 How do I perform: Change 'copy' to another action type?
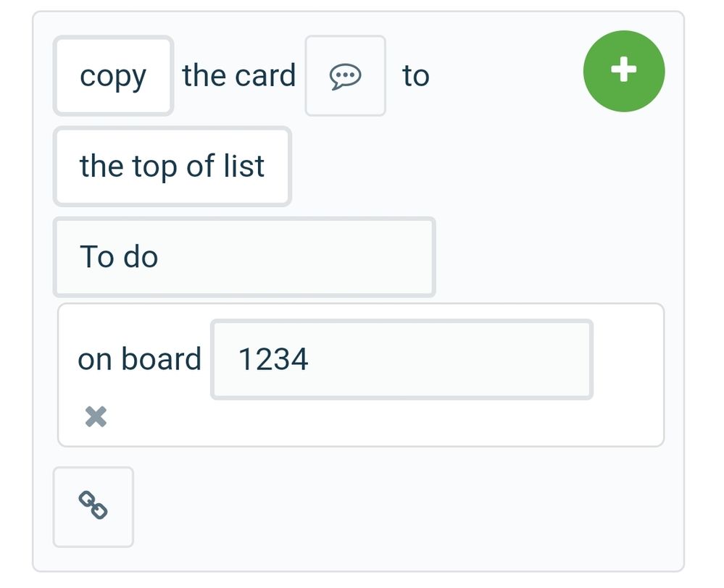113,76
